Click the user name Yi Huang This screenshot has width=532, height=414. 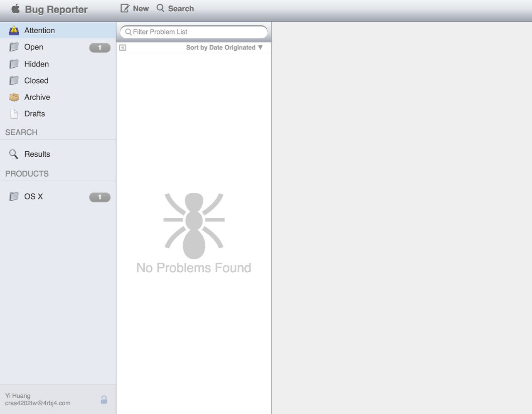point(18,396)
